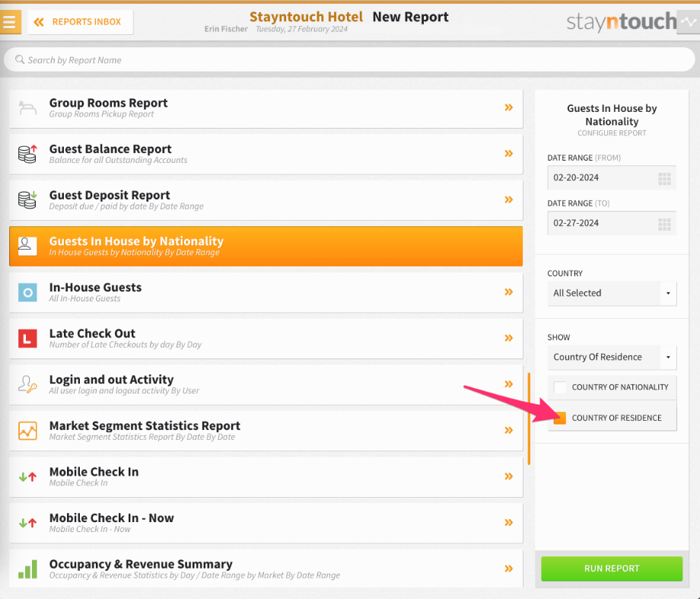This screenshot has height=599, width=700.
Task: Select Group Rooms Report title
Action: point(109,103)
